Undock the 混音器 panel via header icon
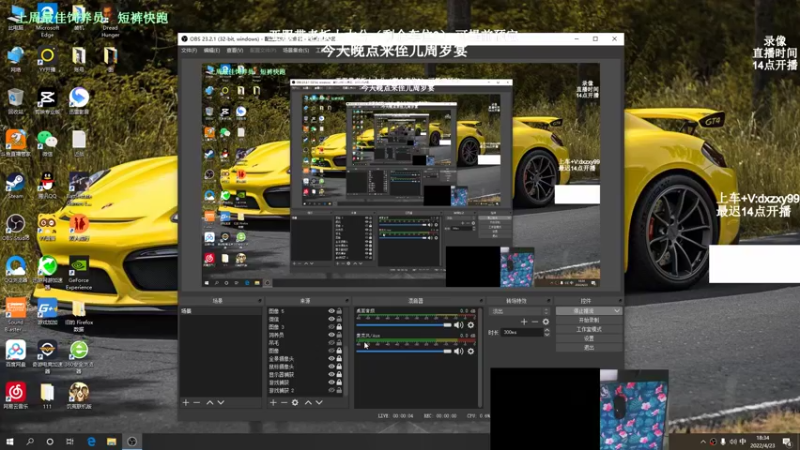The height and width of the screenshot is (450, 800). (480, 301)
